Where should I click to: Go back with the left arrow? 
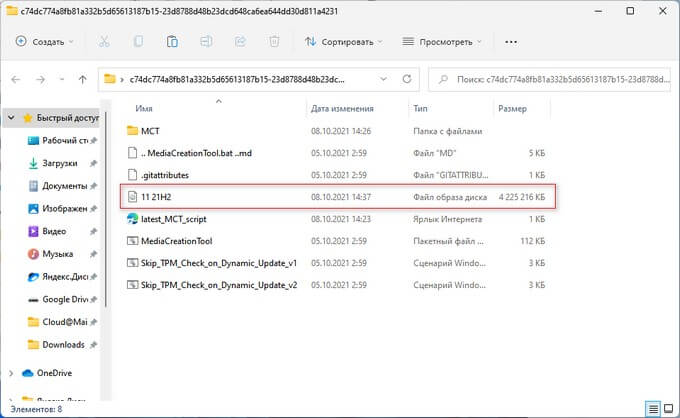(x=16, y=79)
